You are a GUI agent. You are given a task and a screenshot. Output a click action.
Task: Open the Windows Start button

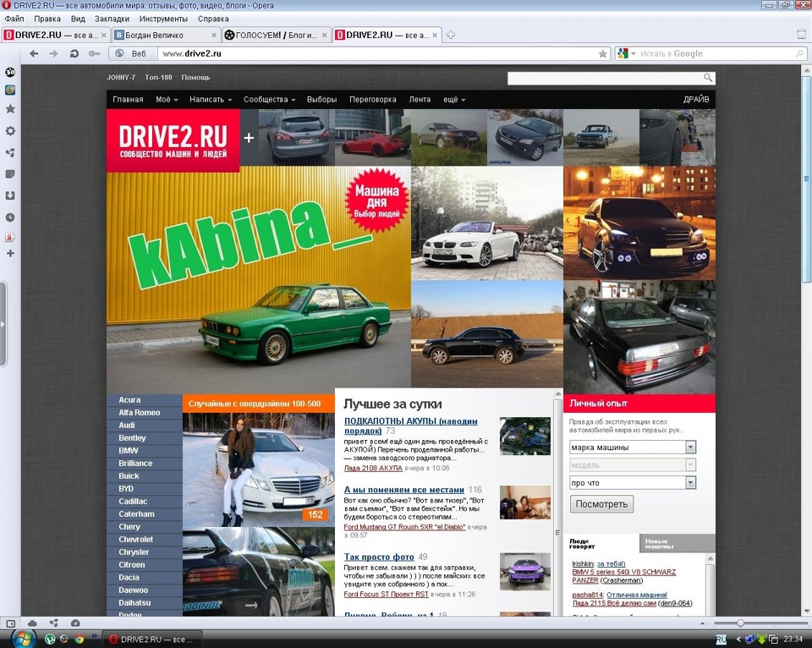pos(22,638)
